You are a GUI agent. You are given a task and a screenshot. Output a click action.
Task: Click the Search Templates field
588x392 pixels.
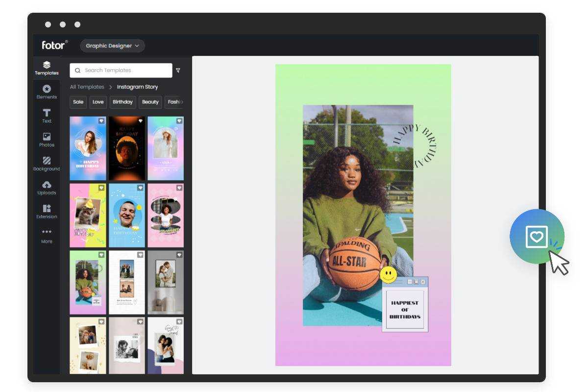[121, 70]
